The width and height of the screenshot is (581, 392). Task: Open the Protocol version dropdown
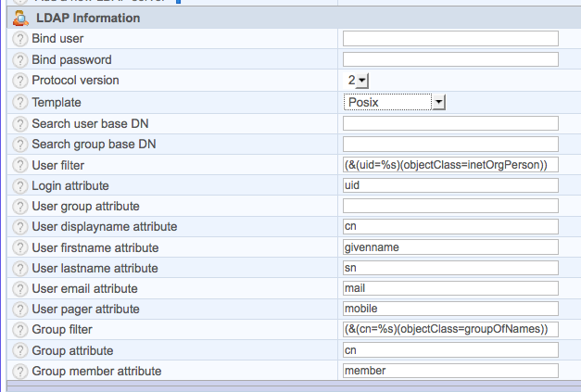click(358, 82)
